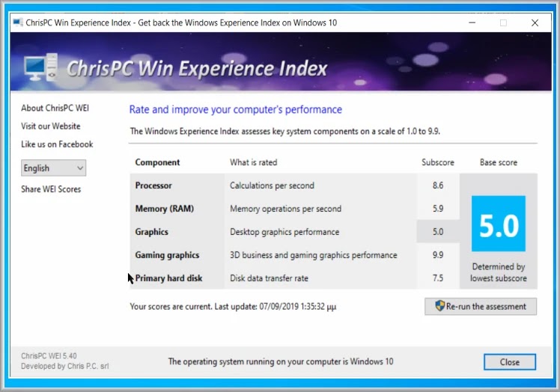Click 'Developed by Chris P.C. srl' text
Screen dimensions: 560x392
(64, 367)
